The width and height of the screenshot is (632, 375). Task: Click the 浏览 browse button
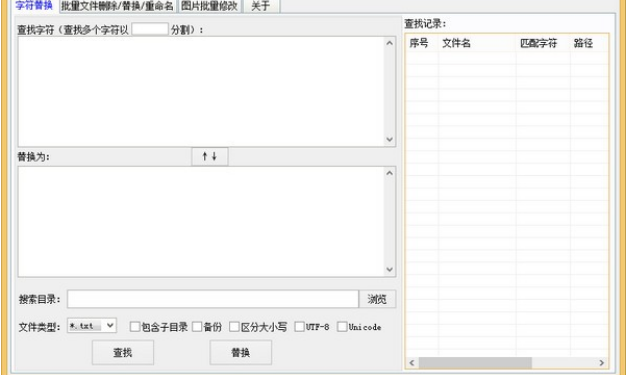tap(377, 299)
